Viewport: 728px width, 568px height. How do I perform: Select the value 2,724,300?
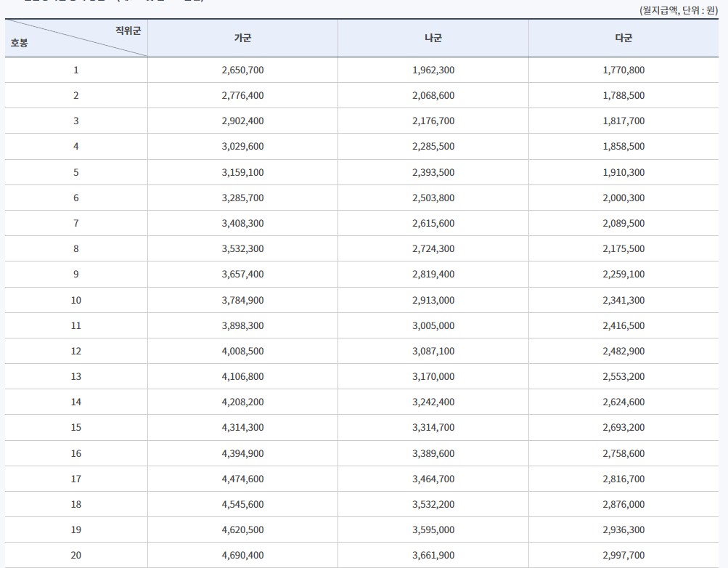(433, 249)
